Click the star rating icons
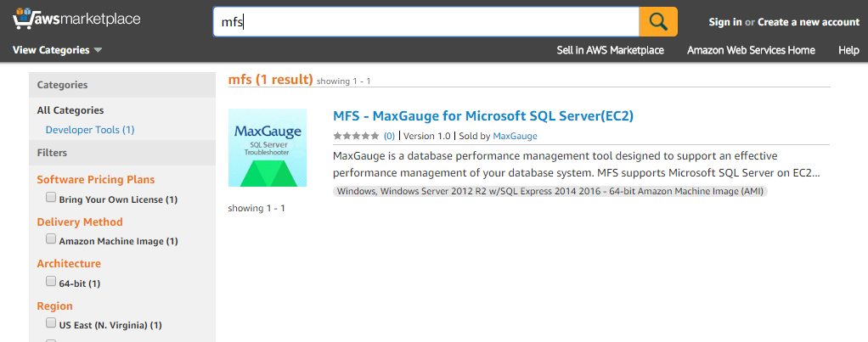Screen dimensions: 868x342 point(357,136)
